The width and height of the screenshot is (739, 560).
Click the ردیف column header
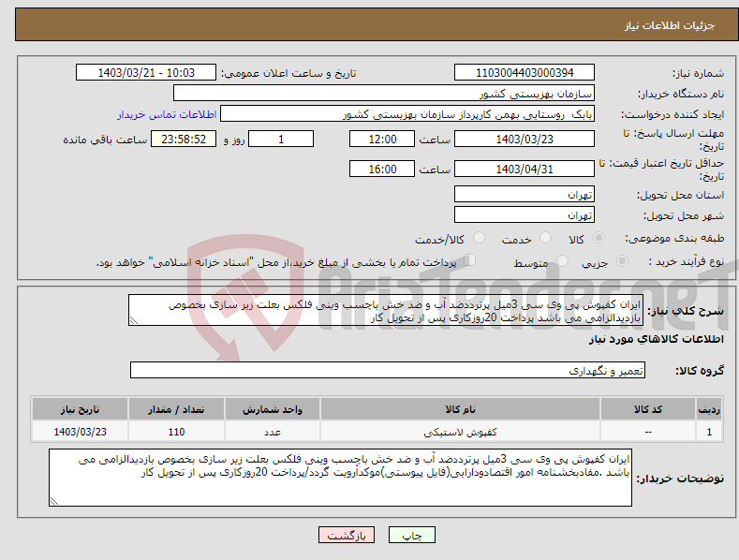[709, 409]
